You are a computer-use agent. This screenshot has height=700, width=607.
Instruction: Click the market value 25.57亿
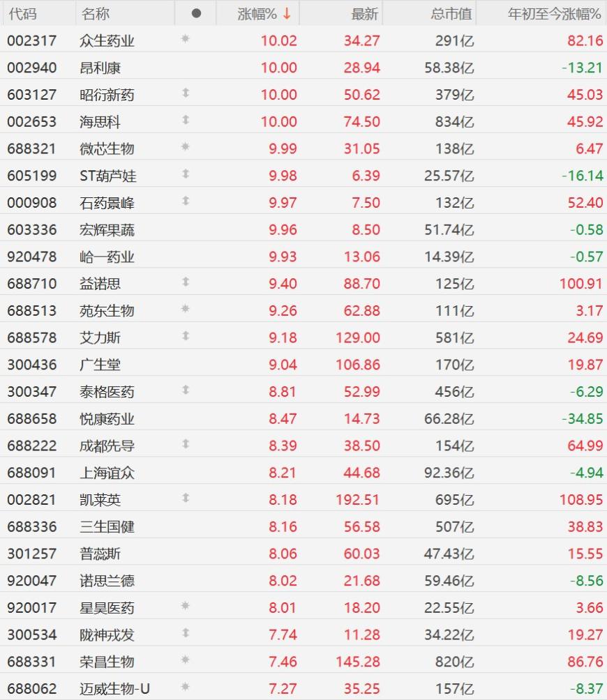click(449, 176)
